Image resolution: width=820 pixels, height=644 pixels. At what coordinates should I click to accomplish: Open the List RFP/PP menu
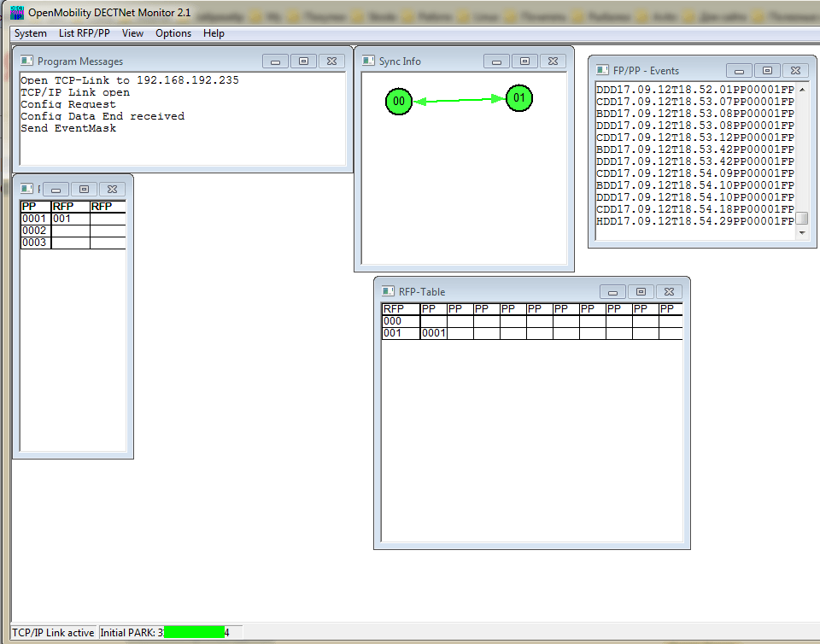tap(85, 33)
